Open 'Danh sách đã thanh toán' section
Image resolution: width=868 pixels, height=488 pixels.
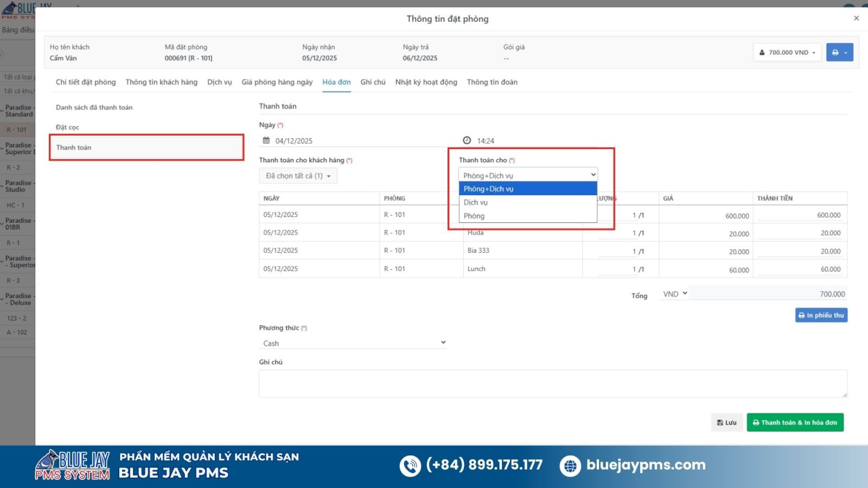(x=94, y=107)
